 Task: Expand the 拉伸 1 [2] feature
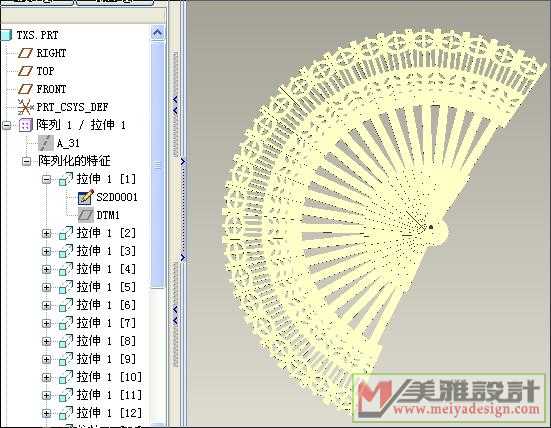(46, 233)
